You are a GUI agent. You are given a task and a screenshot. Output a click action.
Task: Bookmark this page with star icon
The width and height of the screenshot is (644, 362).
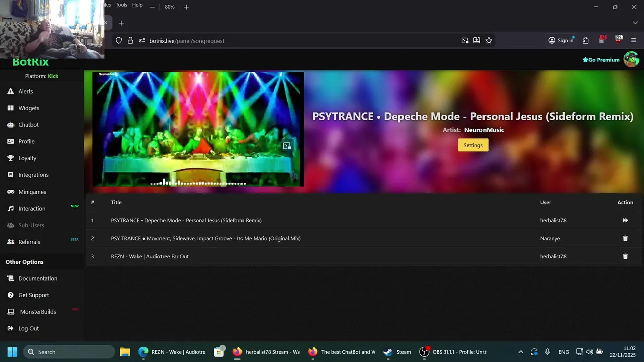[x=489, y=40]
